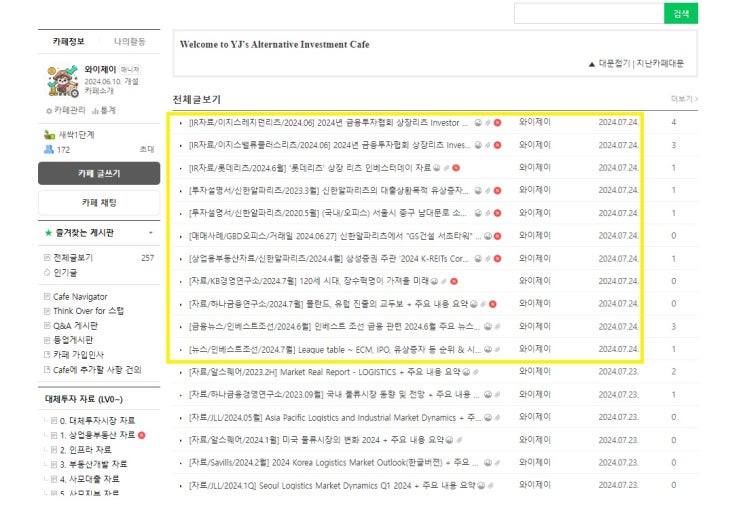Viewport: 743px width, 526px height.
Task: Click author 와이제이 on the 롯데리츠 post row
Action: (x=535, y=167)
